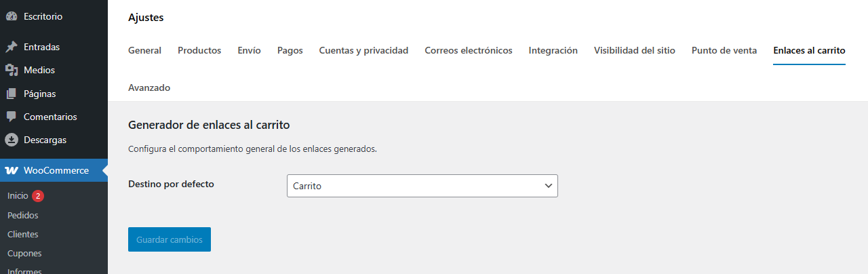Viewport: 868px width, 274px height.
Task: Go to Cuentas y privacidad tab
Action: pos(363,50)
